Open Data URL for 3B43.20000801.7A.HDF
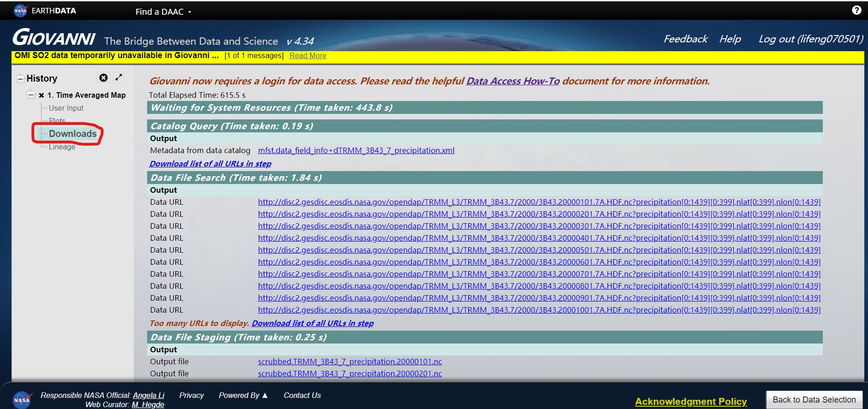This screenshot has width=868, height=409. coord(539,286)
